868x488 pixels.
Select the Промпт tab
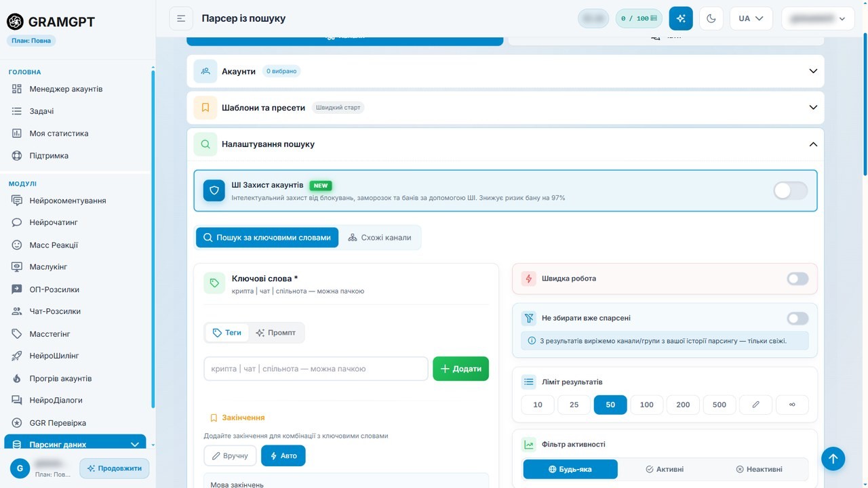(x=276, y=333)
